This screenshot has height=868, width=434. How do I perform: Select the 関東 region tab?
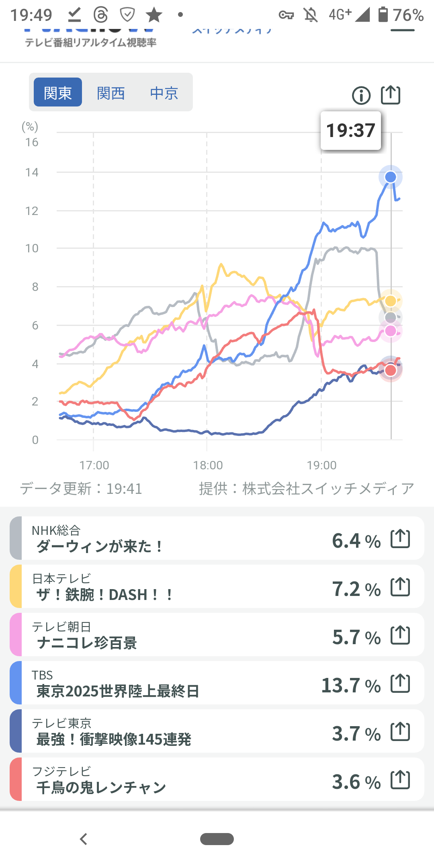coord(58,93)
